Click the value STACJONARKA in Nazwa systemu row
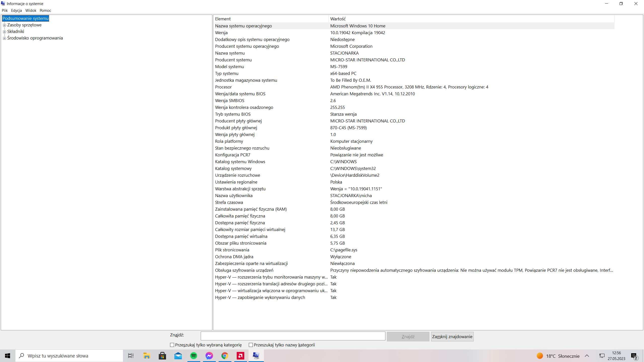Image resolution: width=644 pixels, height=362 pixels. tap(344, 53)
